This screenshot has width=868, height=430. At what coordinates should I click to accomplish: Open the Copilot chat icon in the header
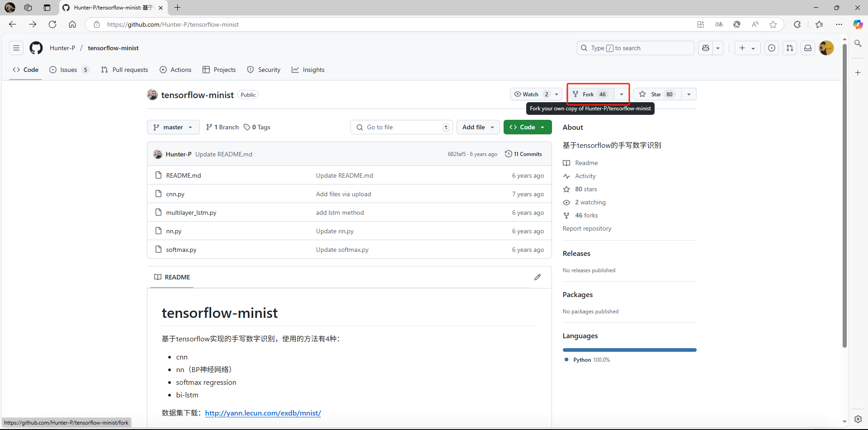click(x=706, y=48)
